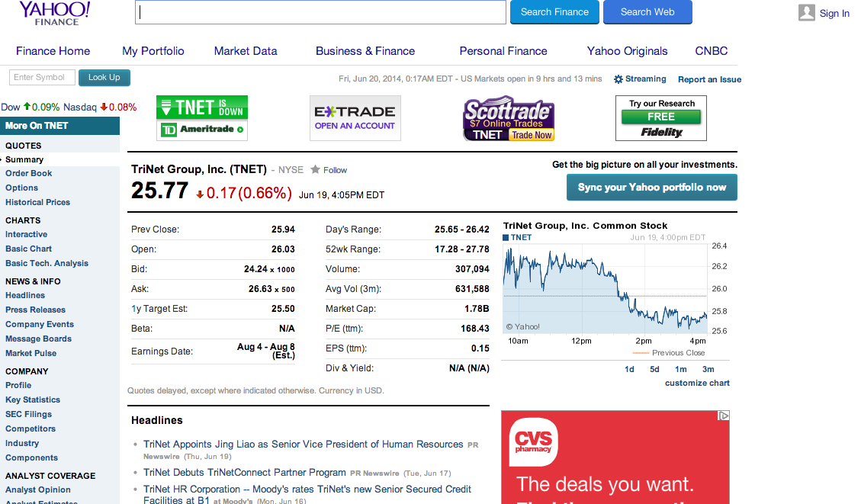This screenshot has width=861, height=504.
Task: Open the Options sidebar link
Action: click(x=21, y=188)
